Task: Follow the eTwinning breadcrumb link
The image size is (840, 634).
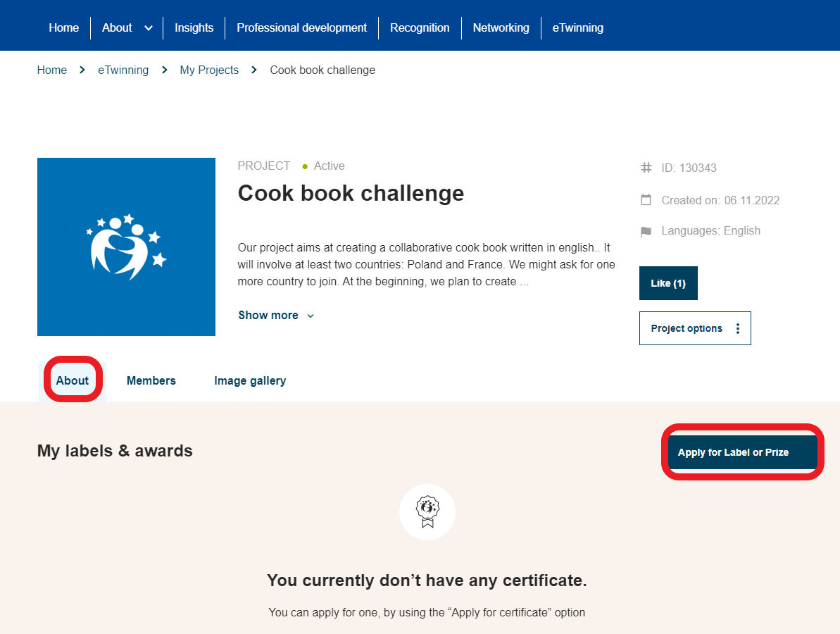Action: 123,70
